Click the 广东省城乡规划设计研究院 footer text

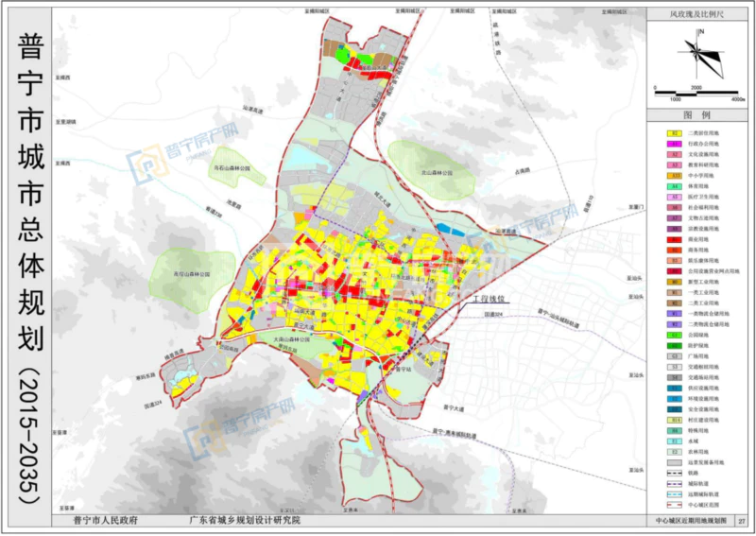click(x=244, y=520)
